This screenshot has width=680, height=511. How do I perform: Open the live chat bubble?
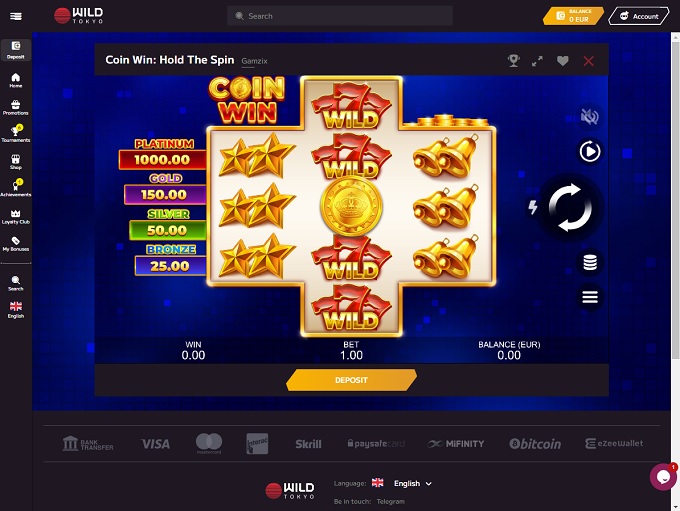click(663, 477)
